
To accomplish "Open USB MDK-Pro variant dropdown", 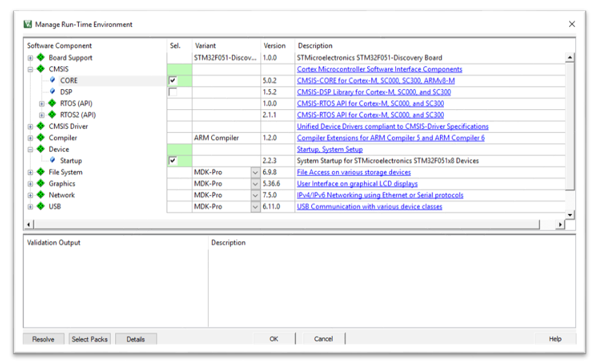I will (255, 207).
